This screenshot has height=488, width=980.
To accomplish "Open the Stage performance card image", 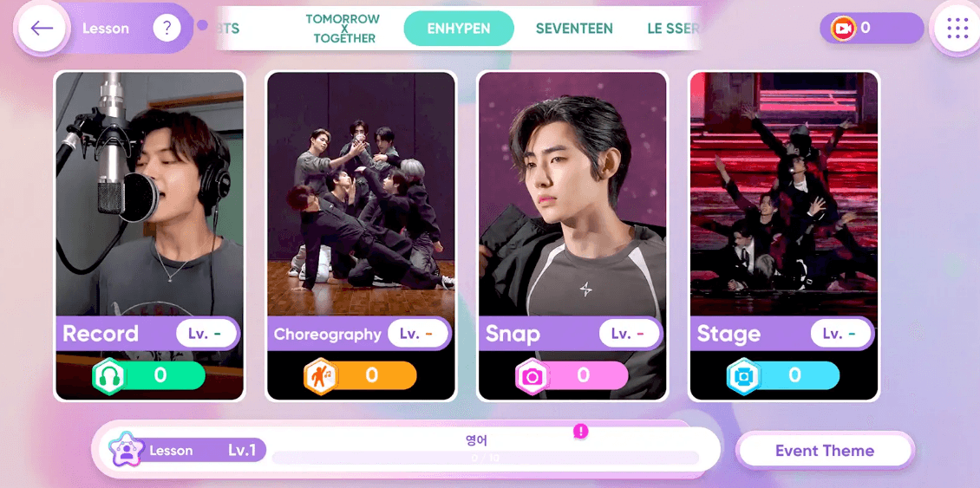I will [784, 195].
